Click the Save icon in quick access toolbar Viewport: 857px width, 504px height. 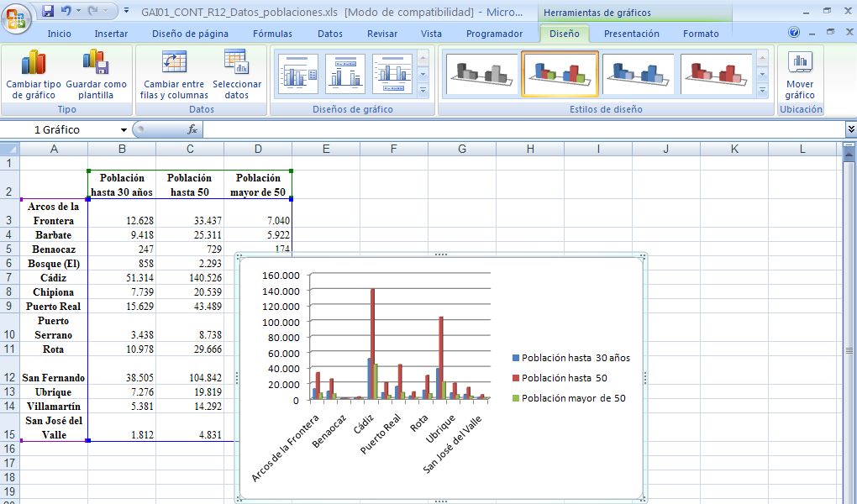48,12
